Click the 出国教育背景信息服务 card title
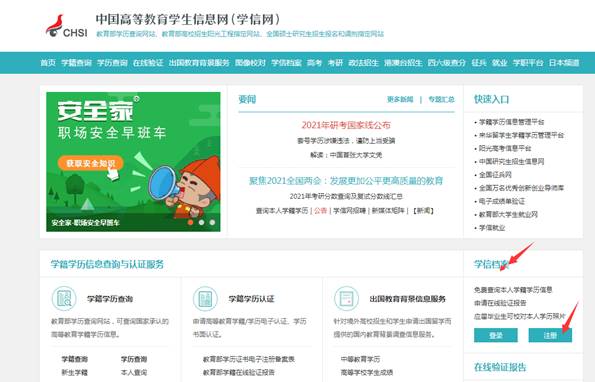 [408, 299]
